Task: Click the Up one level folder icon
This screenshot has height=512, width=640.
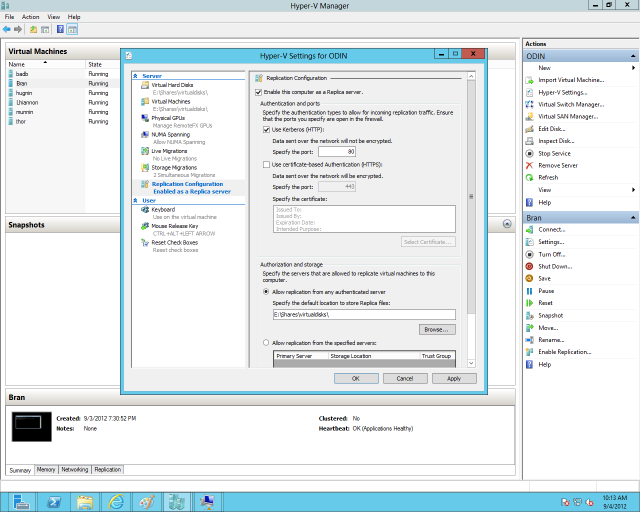Action: click(x=33, y=29)
